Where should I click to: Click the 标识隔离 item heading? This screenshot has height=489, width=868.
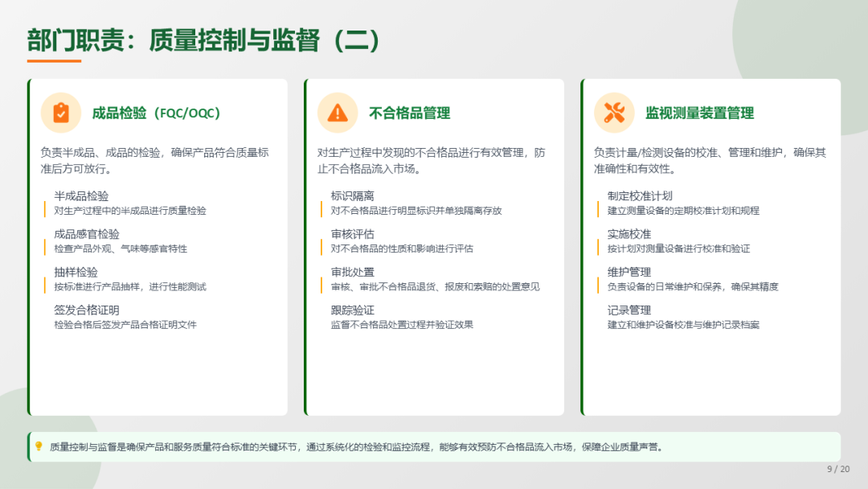click(x=352, y=196)
